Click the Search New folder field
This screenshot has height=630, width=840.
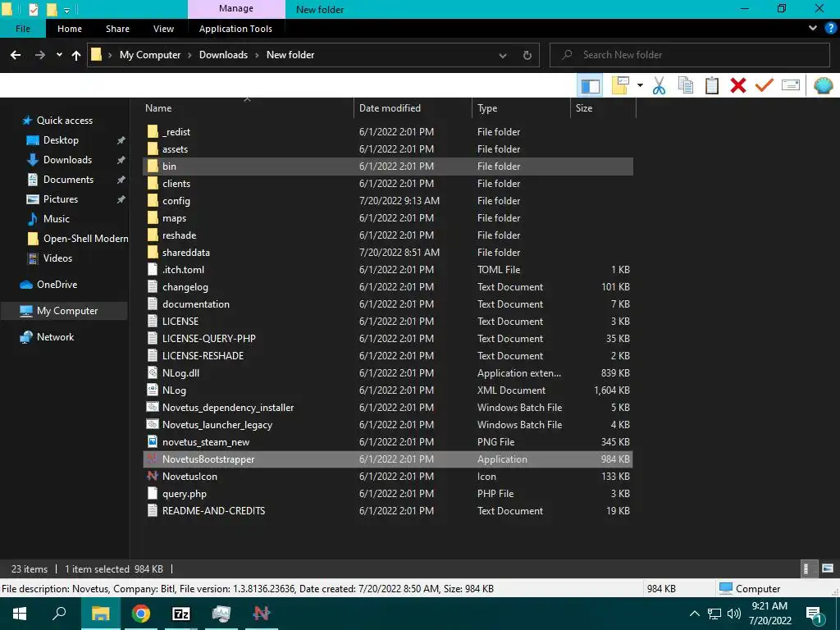[x=689, y=55]
